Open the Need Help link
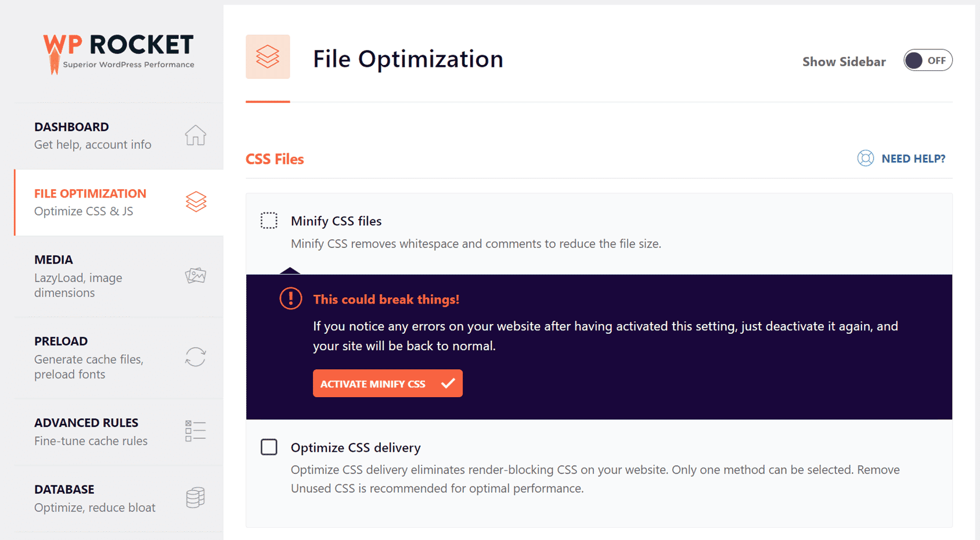The height and width of the screenshot is (540, 980). [x=913, y=159]
